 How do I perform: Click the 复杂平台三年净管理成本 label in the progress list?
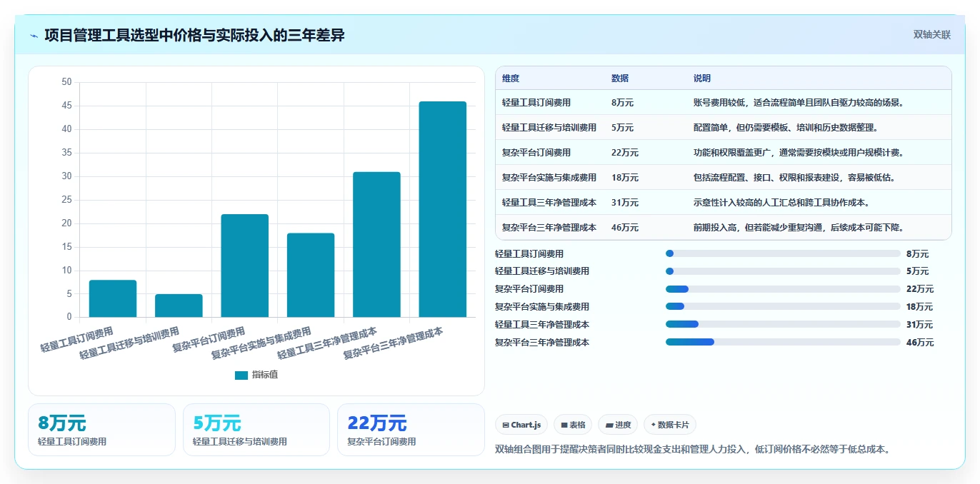pos(542,343)
